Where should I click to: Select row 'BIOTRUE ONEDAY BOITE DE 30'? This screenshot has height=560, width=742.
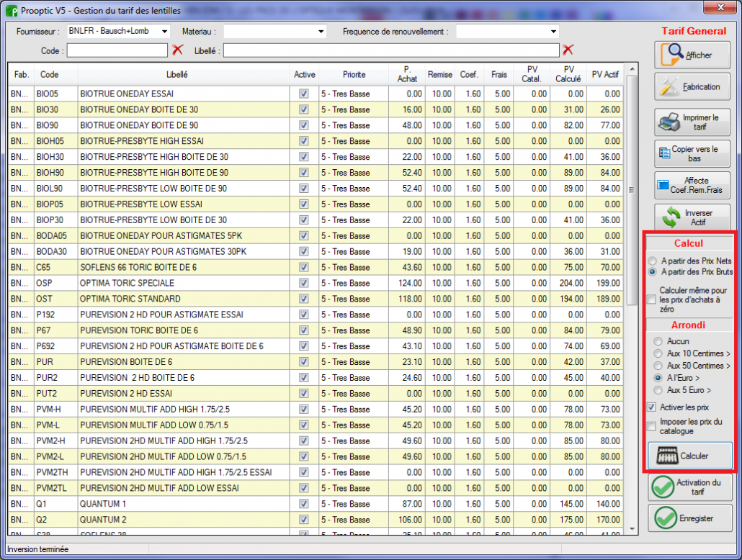click(316, 109)
